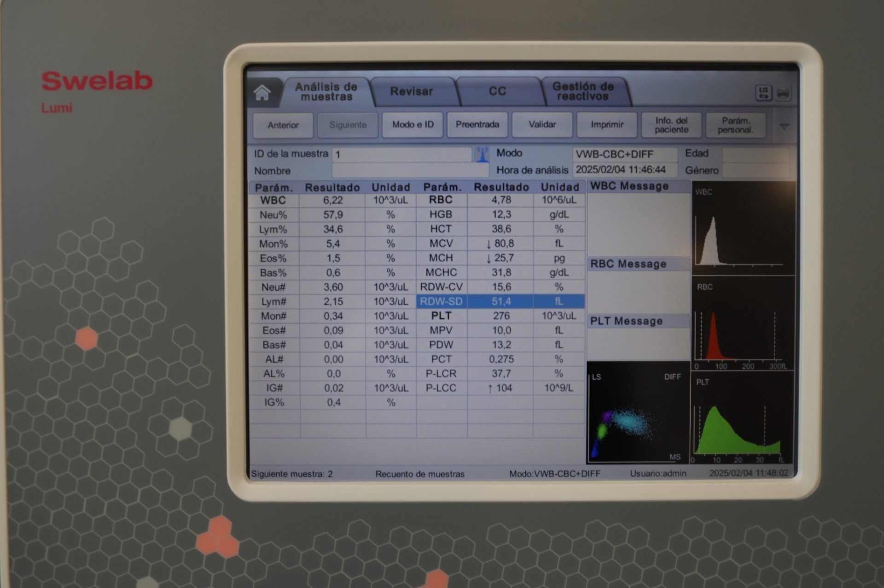Expand the toolbar overflow arrow
The width and height of the screenshot is (884, 588).
(784, 126)
